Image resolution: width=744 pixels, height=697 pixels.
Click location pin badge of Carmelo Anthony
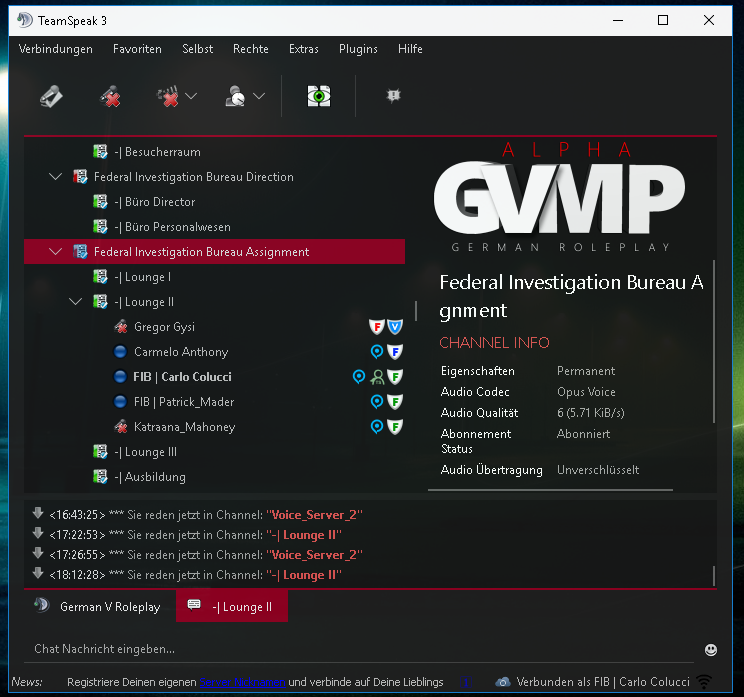coord(377,352)
